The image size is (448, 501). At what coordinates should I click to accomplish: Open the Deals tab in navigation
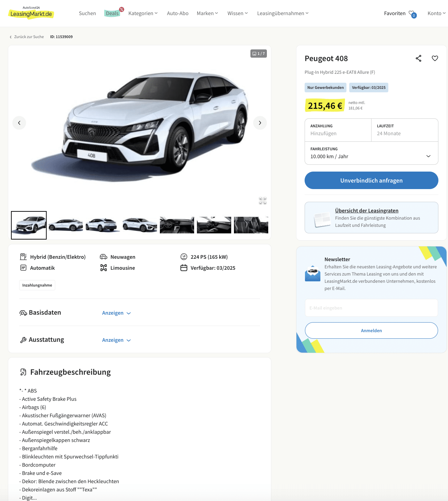coord(112,13)
